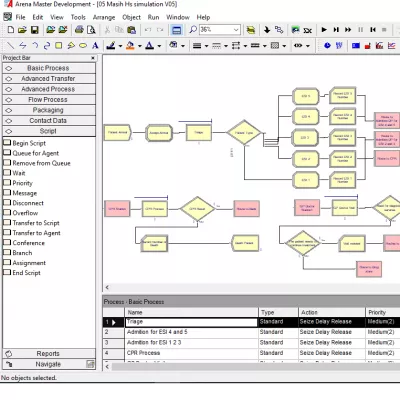Image resolution: width=400 pixels, height=400 pixels.
Task: Open the fill pattern dropdown arrow
Action: (284, 46)
